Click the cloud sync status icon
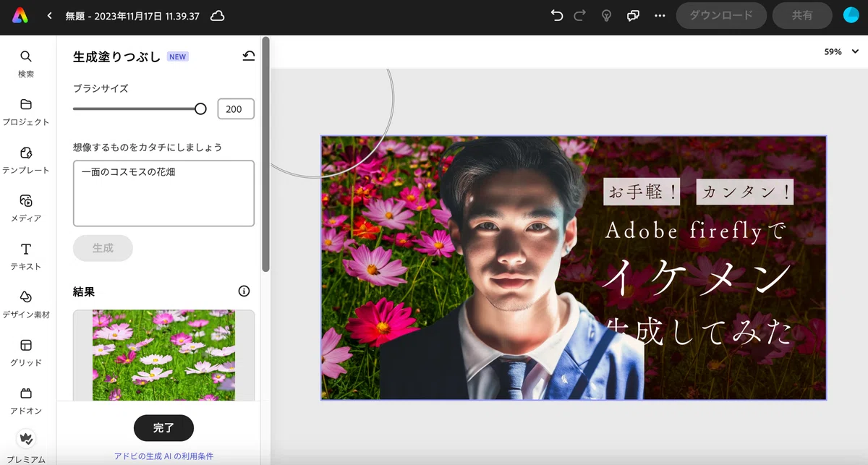Image resolution: width=868 pixels, height=465 pixels. click(x=217, y=15)
